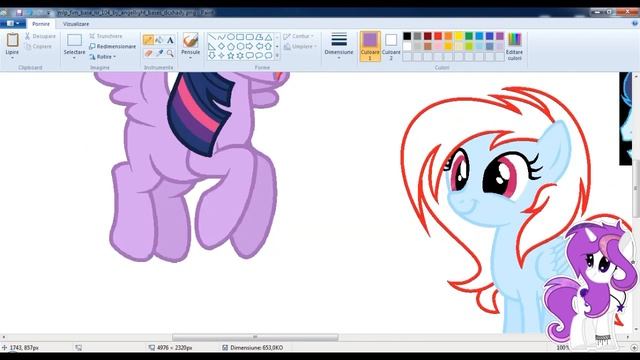Screen dimensions: 640x360
Task: Pick the yellow color swatch
Action: coord(458,36)
